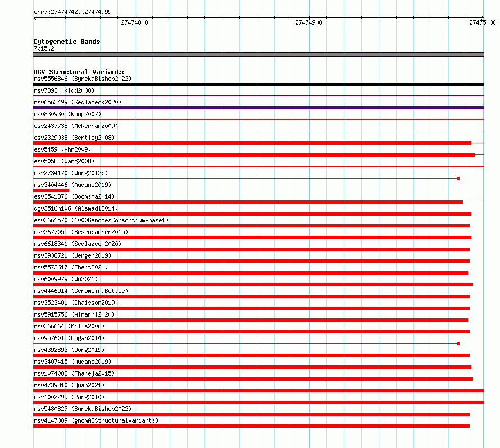This screenshot has width=500, height=448.
Task: Select nsv3938721 (Wenger2019) label
Action: click(72, 255)
